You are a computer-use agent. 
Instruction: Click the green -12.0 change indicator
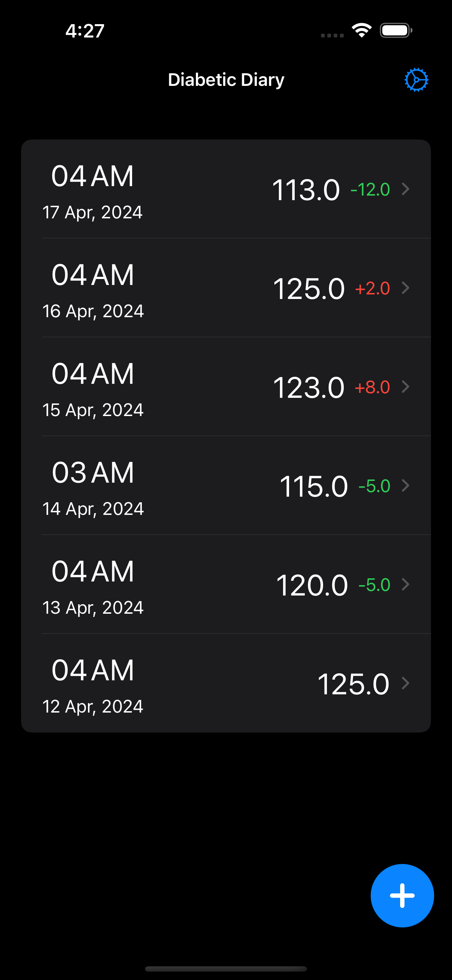click(370, 190)
